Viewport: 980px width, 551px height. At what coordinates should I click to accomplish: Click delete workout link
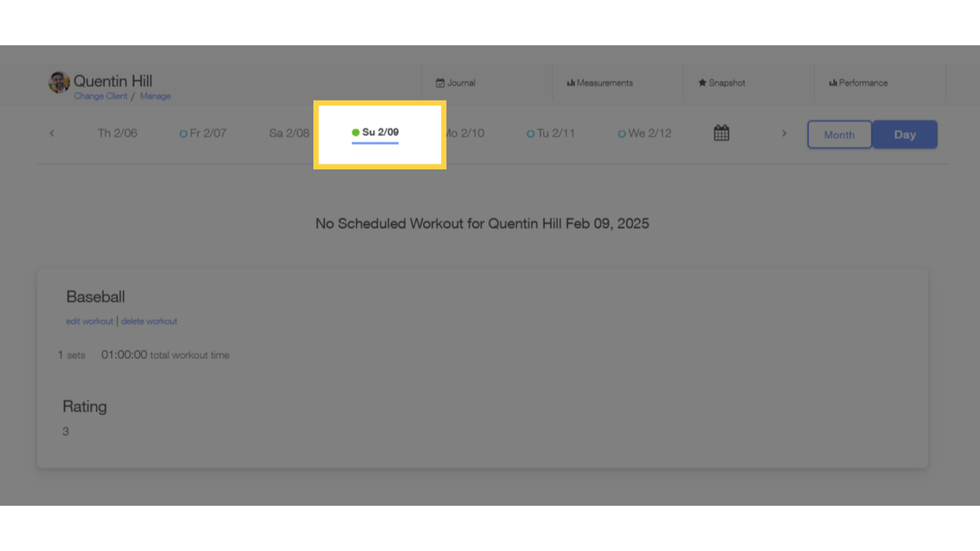[149, 321]
